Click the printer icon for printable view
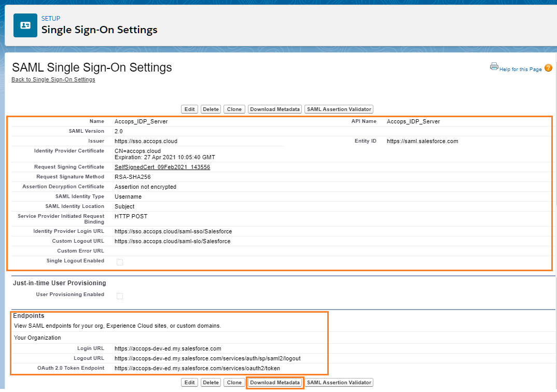The height and width of the screenshot is (392, 557). (x=494, y=66)
